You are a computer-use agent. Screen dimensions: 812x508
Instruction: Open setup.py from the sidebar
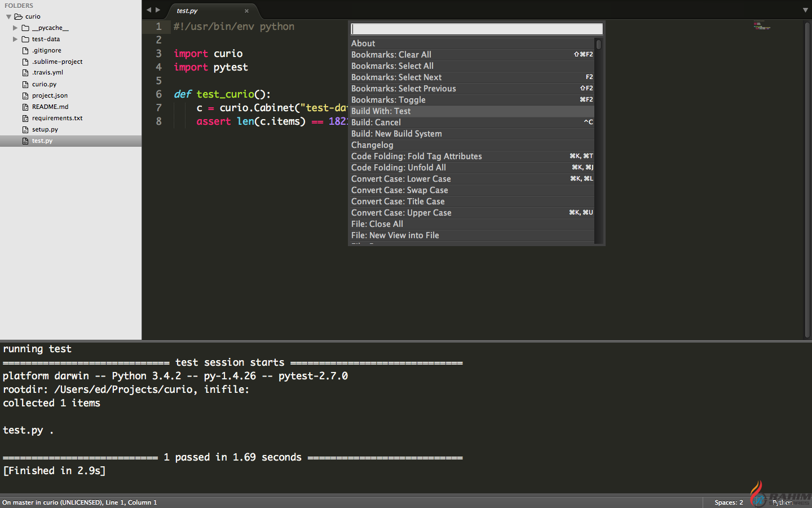coord(45,129)
